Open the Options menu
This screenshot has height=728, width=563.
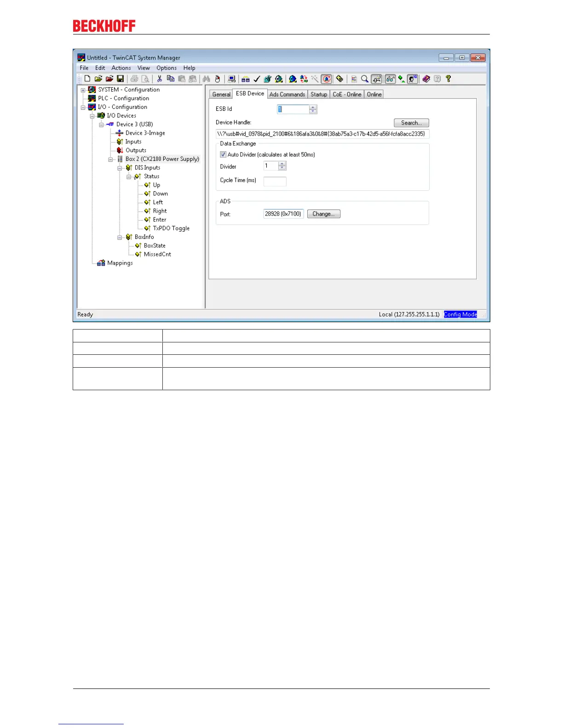[167, 68]
